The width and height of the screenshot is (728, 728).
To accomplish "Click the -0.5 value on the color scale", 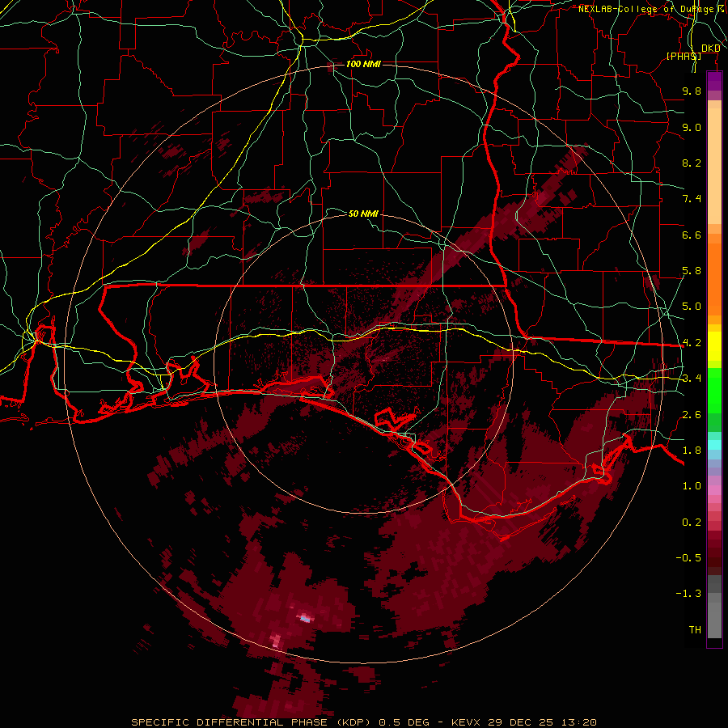I will 688,558.
